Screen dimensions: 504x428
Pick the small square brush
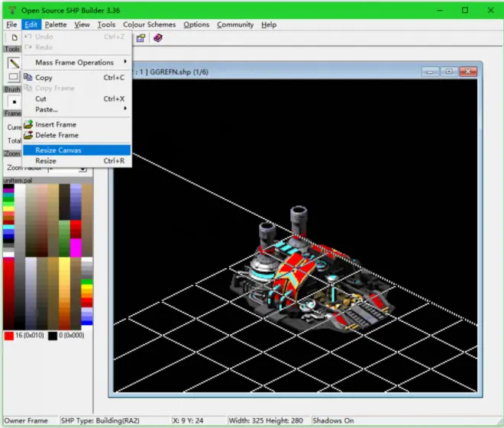pos(15,101)
